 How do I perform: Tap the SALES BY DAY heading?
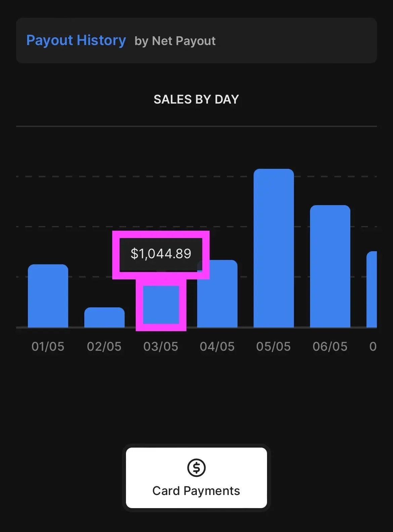click(x=196, y=100)
